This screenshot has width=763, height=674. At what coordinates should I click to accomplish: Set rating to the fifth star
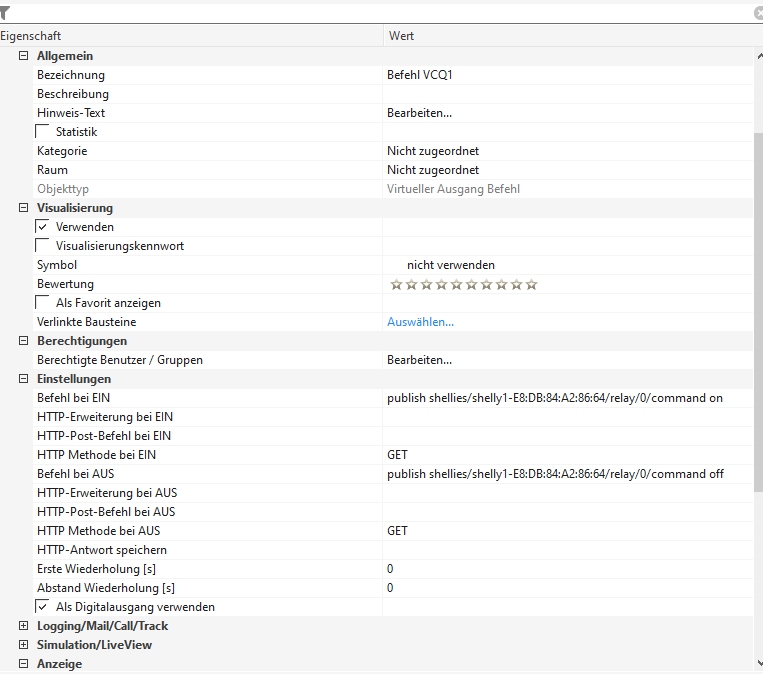click(x=456, y=284)
